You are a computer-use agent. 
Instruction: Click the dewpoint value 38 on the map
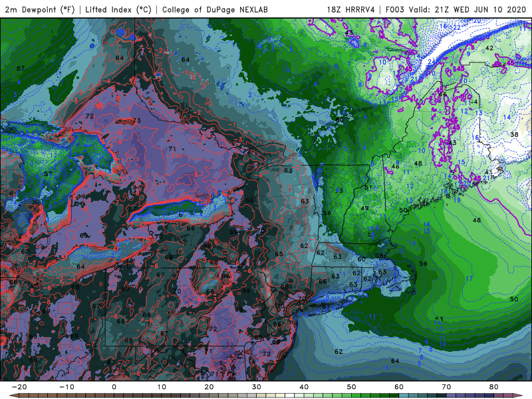point(514,134)
